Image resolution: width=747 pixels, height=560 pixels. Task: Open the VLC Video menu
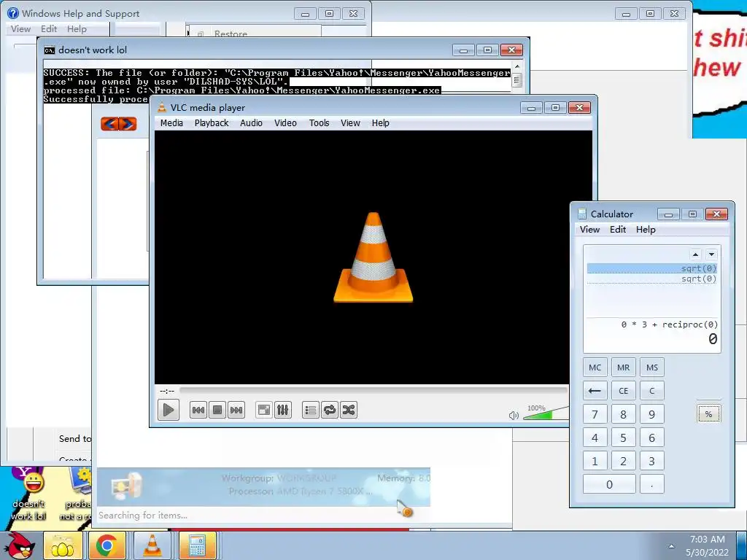pos(285,122)
